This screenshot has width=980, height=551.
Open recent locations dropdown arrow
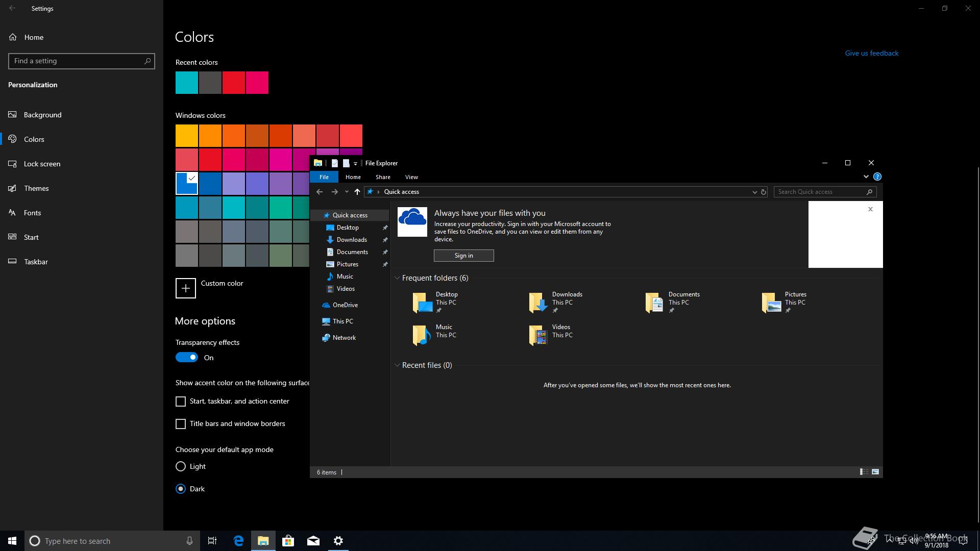[x=347, y=192]
